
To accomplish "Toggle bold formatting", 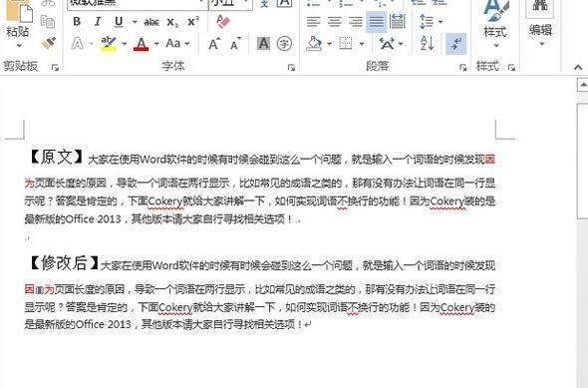I will click(x=77, y=21).
